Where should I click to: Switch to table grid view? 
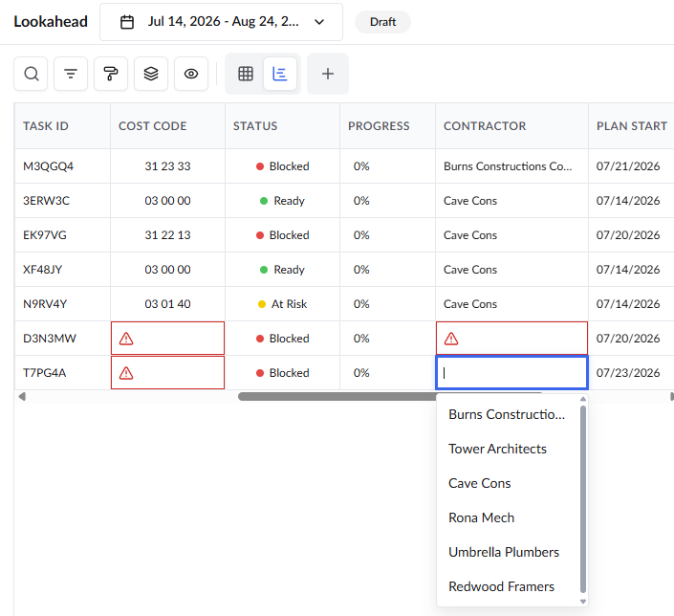click(x=246, y=74)
